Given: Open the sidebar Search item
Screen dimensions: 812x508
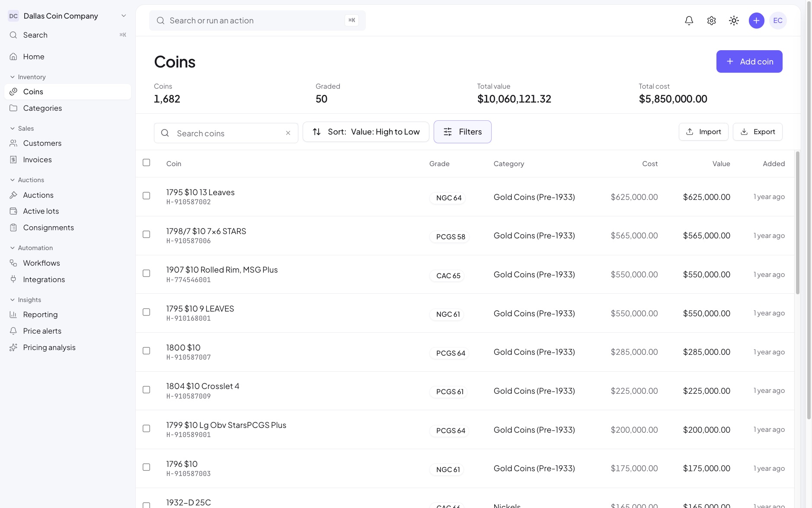Looking at the screenshot, I should point(68,35).
